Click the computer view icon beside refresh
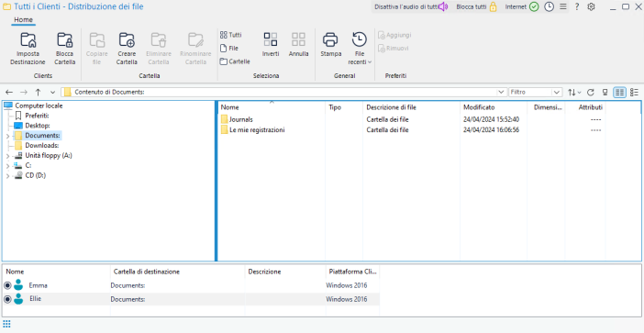 605,93
